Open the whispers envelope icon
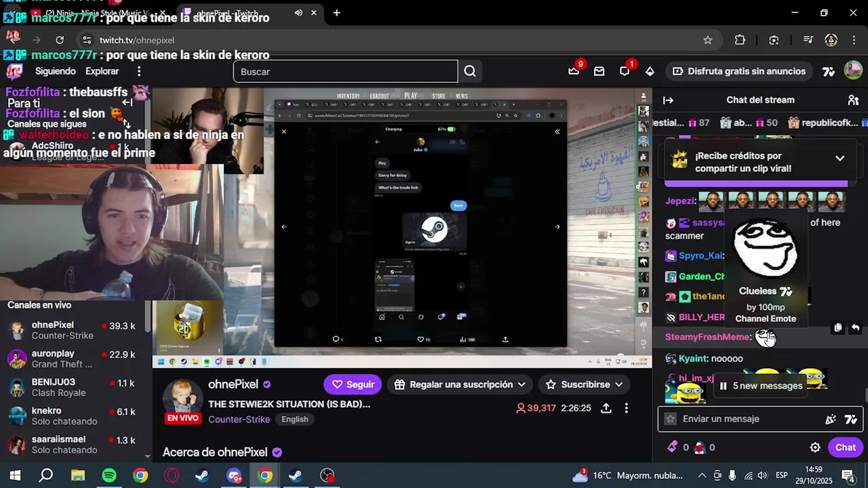 coord(599,71)
